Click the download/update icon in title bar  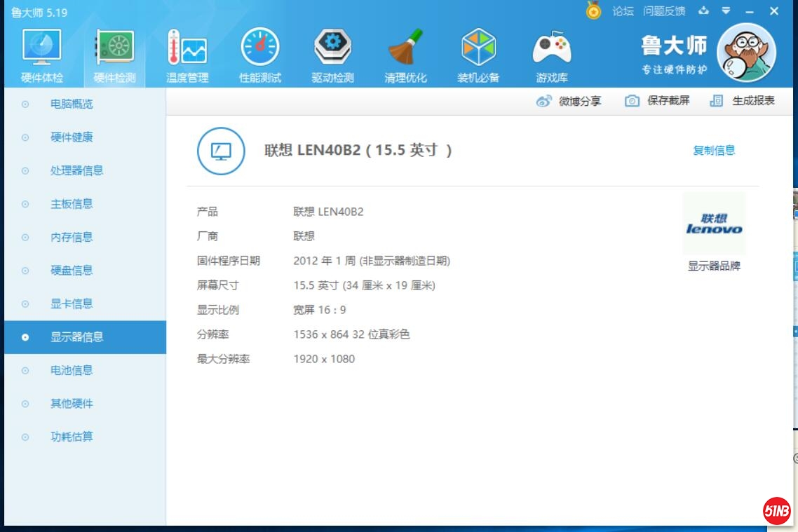(x=703, y=11)
